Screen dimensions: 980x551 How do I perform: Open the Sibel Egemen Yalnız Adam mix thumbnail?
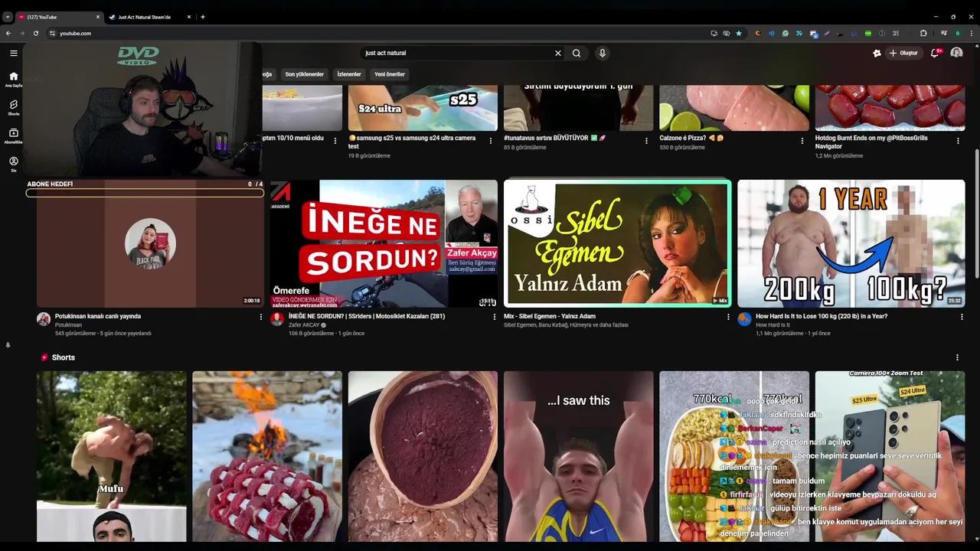coord(617,243)
